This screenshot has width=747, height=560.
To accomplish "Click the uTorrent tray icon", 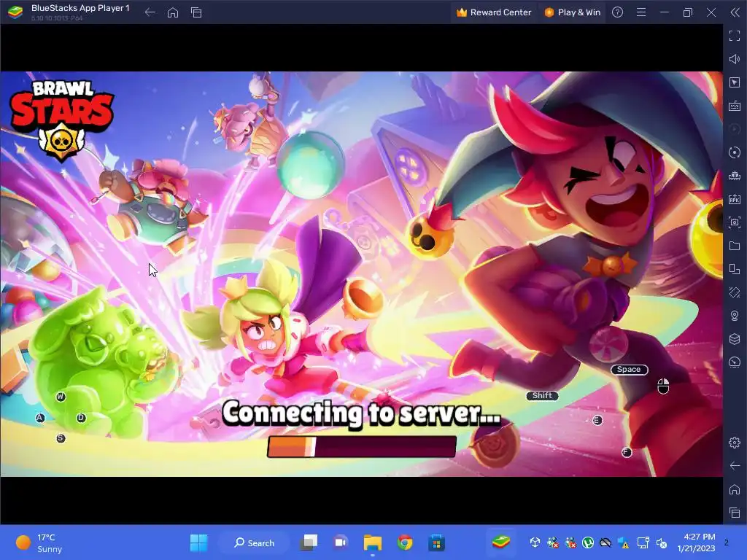I will point(588,542).
